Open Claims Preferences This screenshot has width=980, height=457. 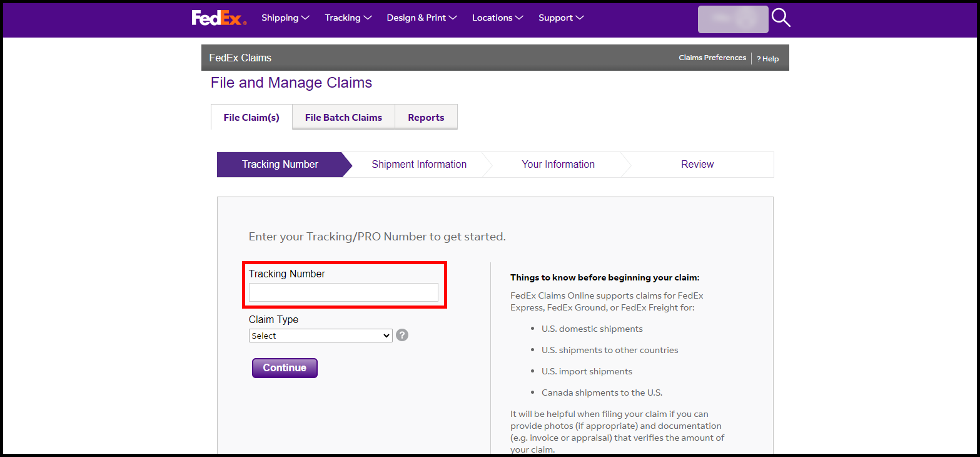point(712,58)
